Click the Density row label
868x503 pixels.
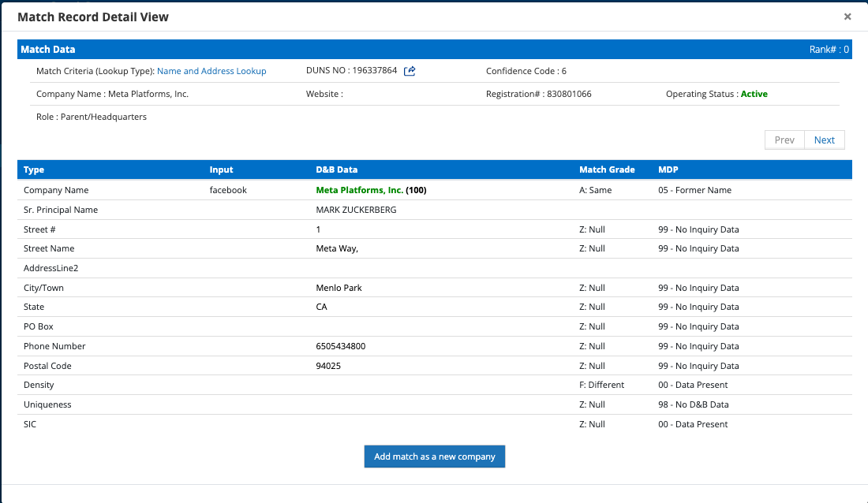coord(39,386)
